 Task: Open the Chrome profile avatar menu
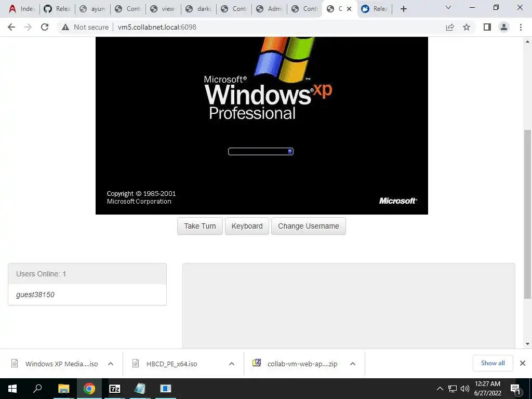[x=504, y=27]
